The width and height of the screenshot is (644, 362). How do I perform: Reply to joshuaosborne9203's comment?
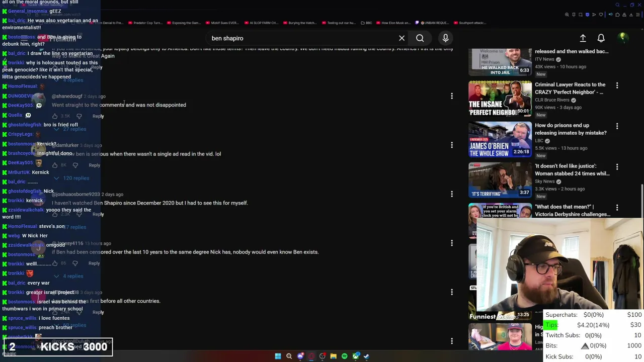(x=98, y=214)
